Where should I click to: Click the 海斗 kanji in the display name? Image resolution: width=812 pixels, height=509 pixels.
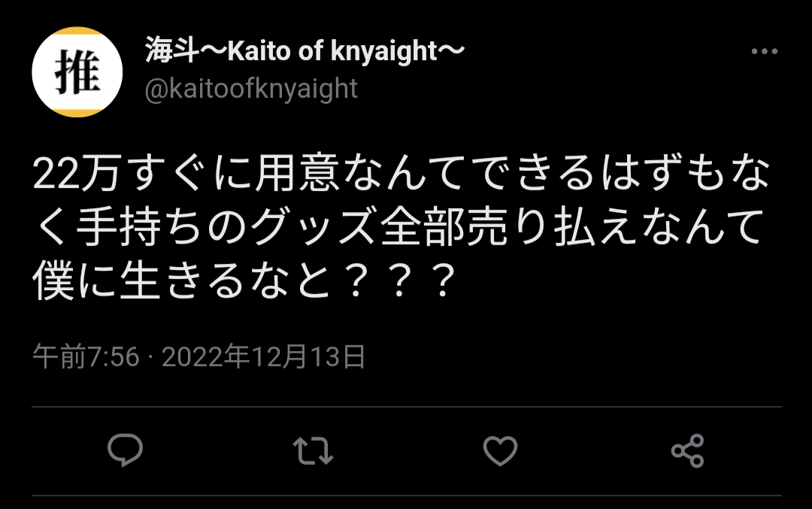click(172, 50)
